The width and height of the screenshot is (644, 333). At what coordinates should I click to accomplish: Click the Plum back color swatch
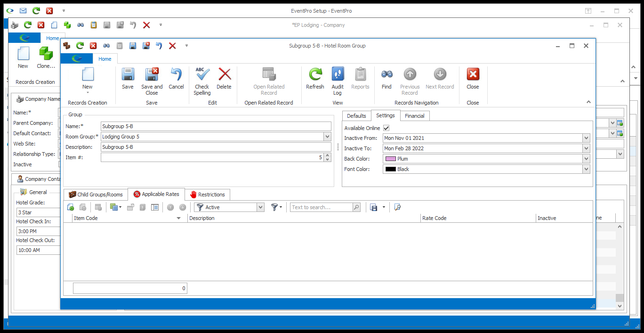pos(390,159)
